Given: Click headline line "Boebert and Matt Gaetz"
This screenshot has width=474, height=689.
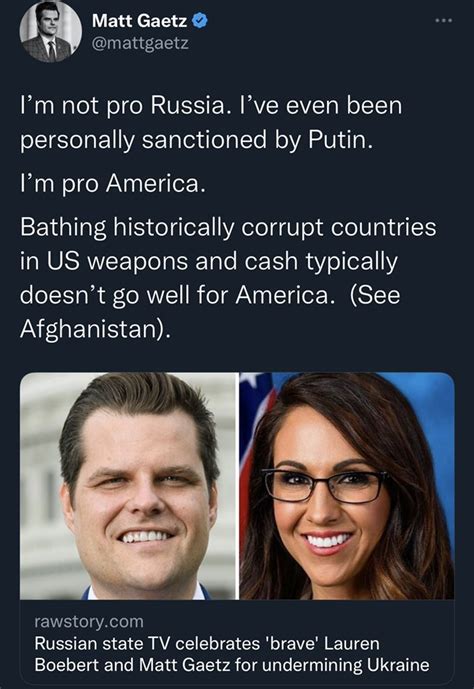Looking at the screenshot, I should (x=232, y=665).
